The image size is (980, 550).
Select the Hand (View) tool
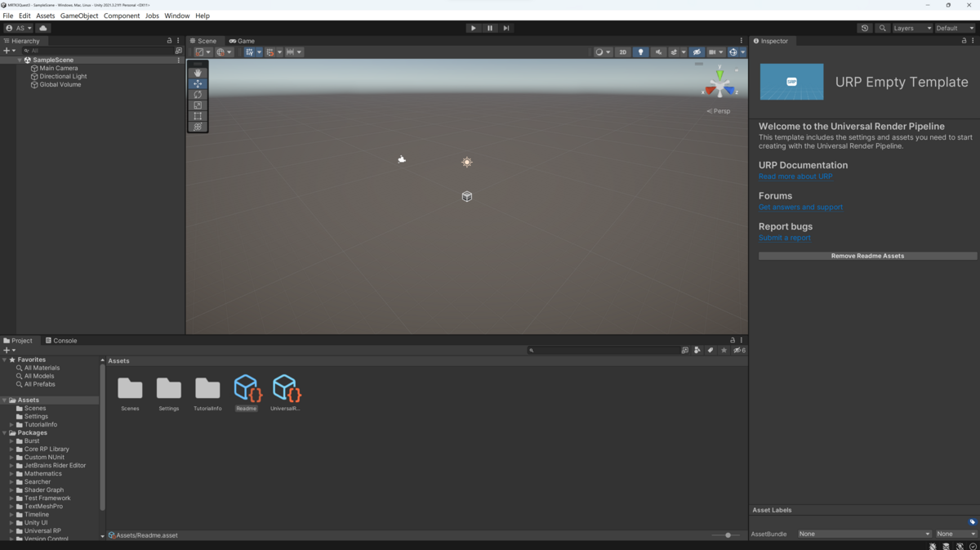198,73
